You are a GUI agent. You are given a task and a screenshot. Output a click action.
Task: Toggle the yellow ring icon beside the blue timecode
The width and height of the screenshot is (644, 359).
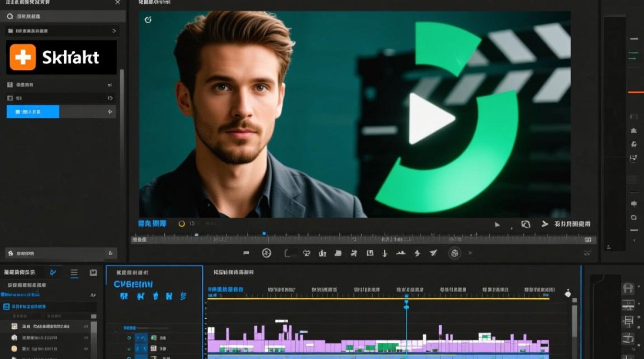182,224
